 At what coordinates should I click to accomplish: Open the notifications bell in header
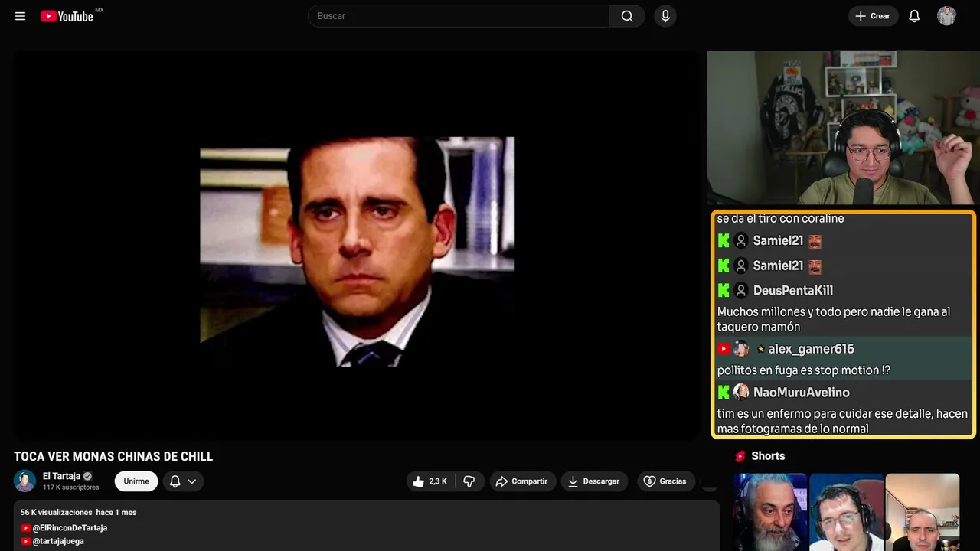click(914, 16)
